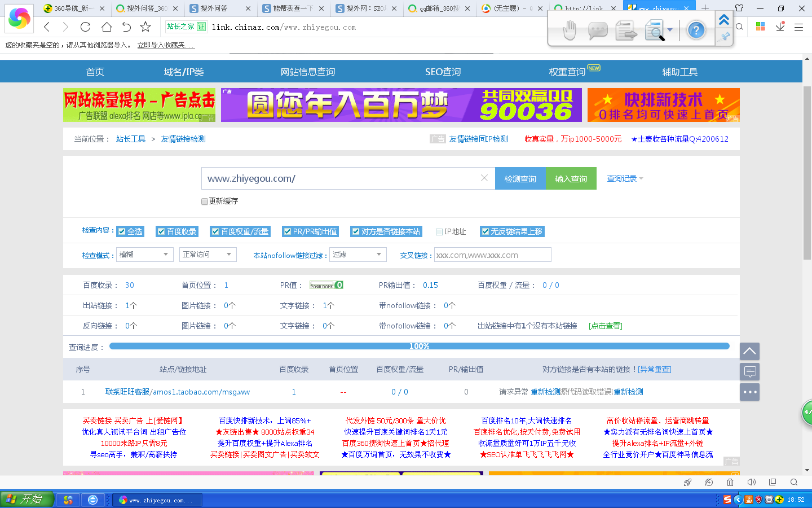Click the browser forward arrow
The width and height of the screenshot is (812, 508).
(65, 27)
